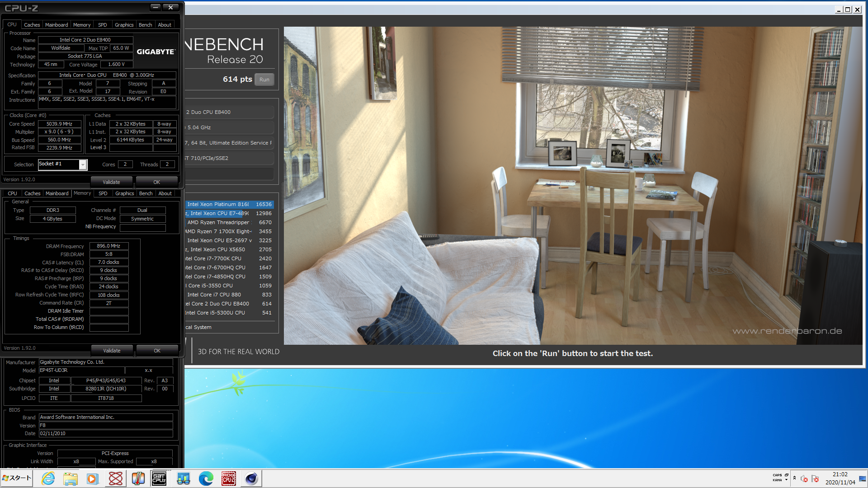Select Intel Core i7-7700K CPU ranking row
This screenshot has width=868, height=488.
pyautogui.click(x=229, y=258)
